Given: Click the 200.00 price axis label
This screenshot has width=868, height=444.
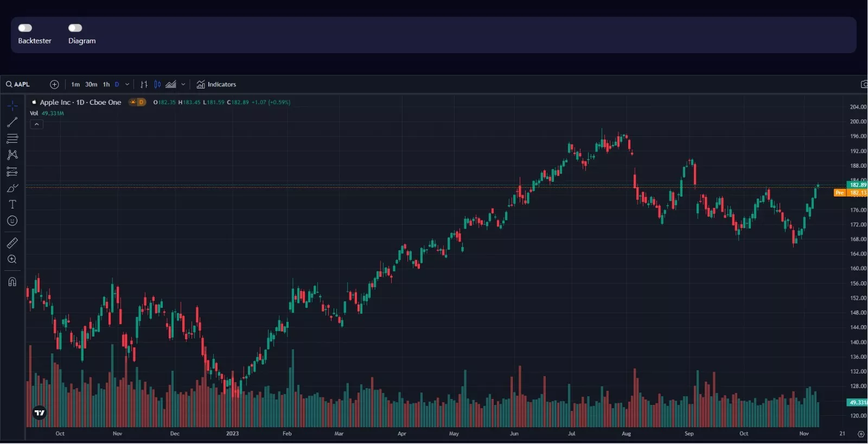Looking at the screenshot, I should [858, 122].
